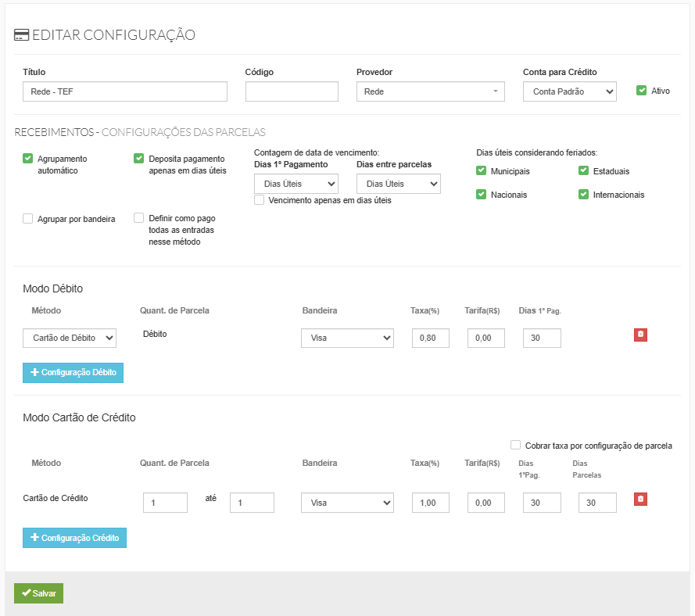
Task: Disable Agrupamento automático checkbox
Action: pyautogui.click(x=28, y=158)
